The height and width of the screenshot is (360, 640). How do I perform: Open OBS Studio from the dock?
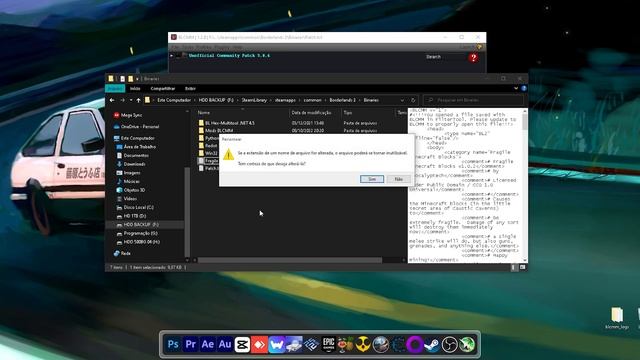(x=449, y=344)
